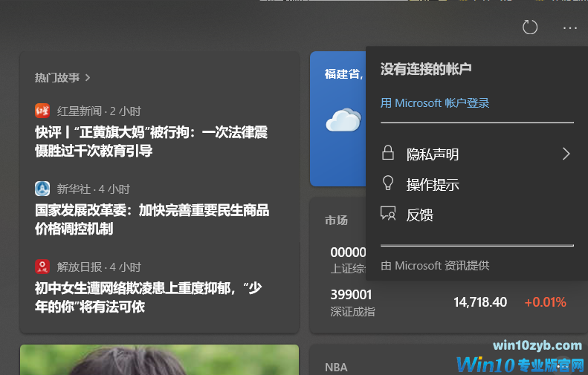Open the photo thumbnail news card at the bottom
The width and height of the screenshot is (588, 375).
coord(159,359)
